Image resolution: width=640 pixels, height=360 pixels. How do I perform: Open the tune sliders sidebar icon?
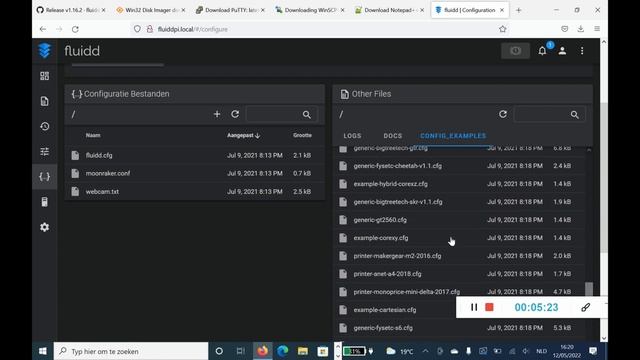point(44,151)
